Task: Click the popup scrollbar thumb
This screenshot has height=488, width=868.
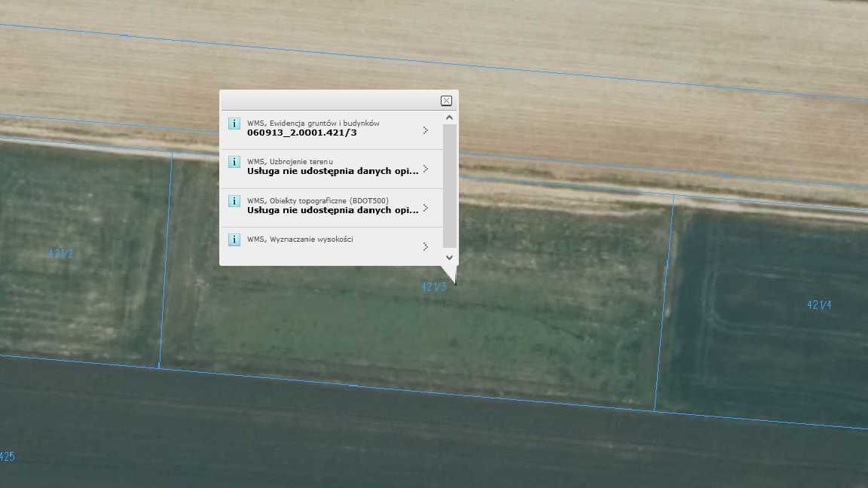Action: [x=450, y=185]
